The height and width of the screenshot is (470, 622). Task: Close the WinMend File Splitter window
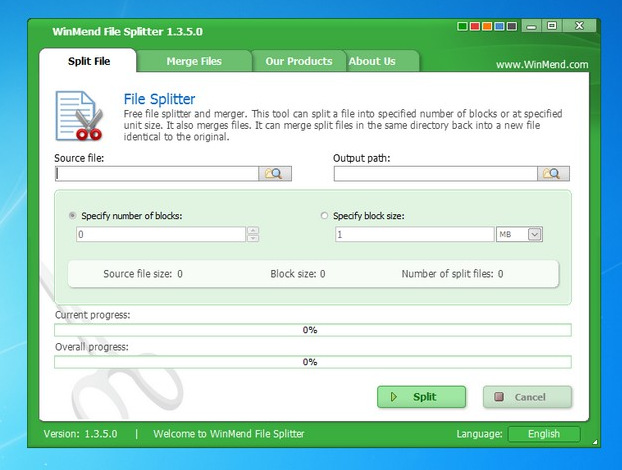[579, 26]
